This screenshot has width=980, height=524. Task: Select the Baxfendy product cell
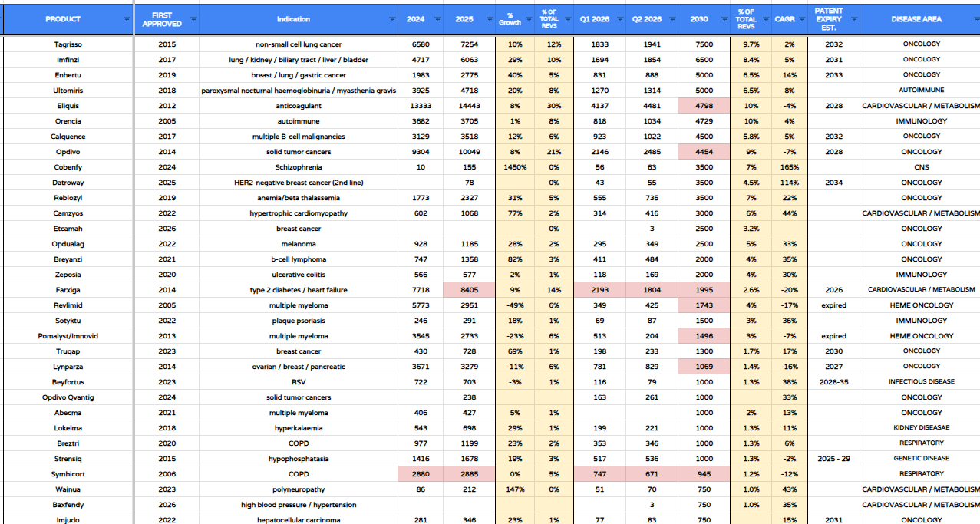click(x=68, y=505)
